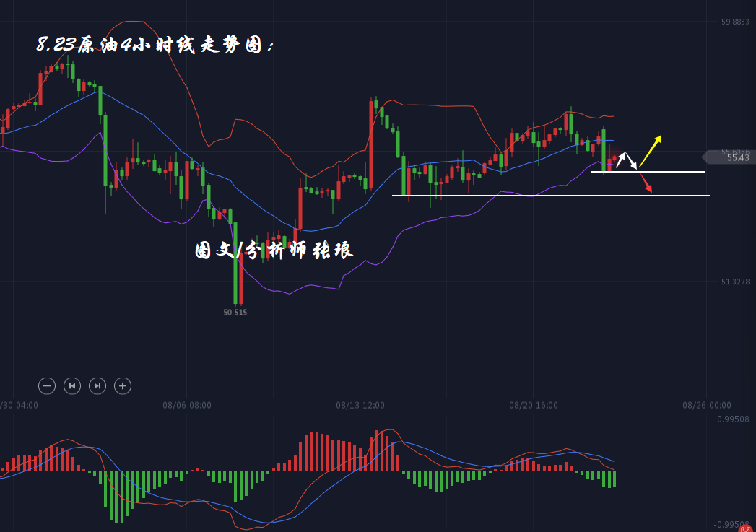Click the 51.3278 price axis label

tap(735, 282)
